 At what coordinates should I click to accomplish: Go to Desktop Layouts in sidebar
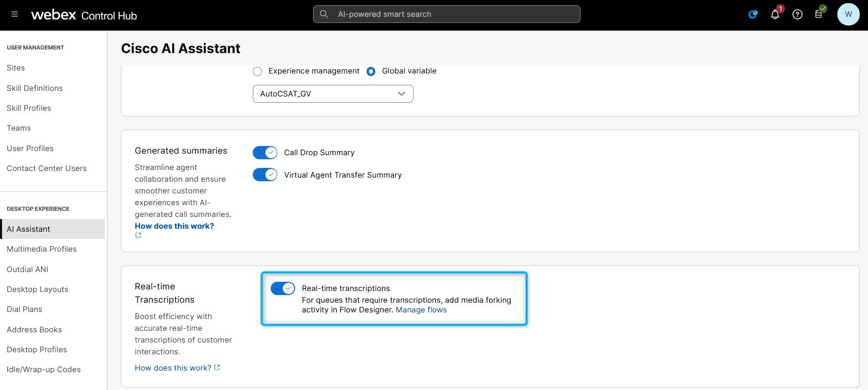[37, 289]
